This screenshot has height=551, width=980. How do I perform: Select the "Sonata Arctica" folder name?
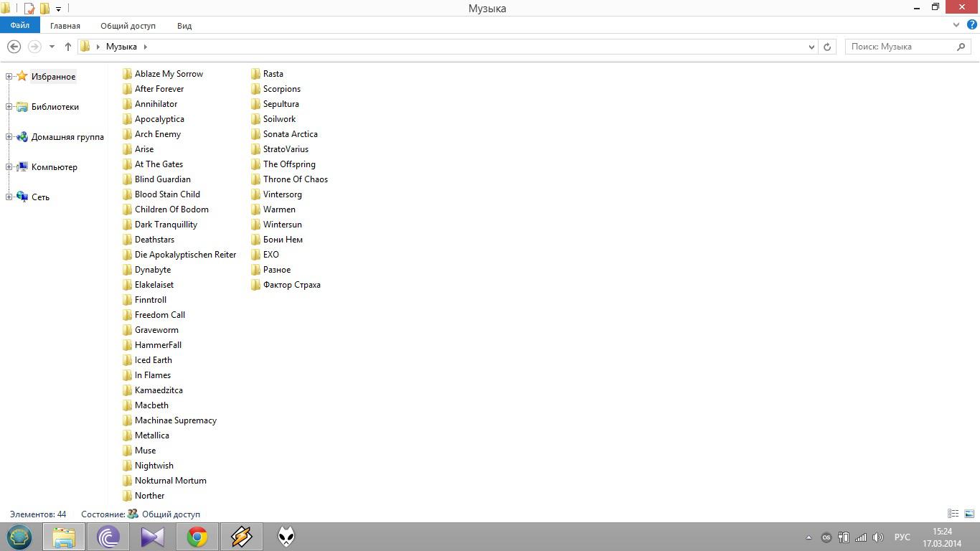(x=291, y=134)
